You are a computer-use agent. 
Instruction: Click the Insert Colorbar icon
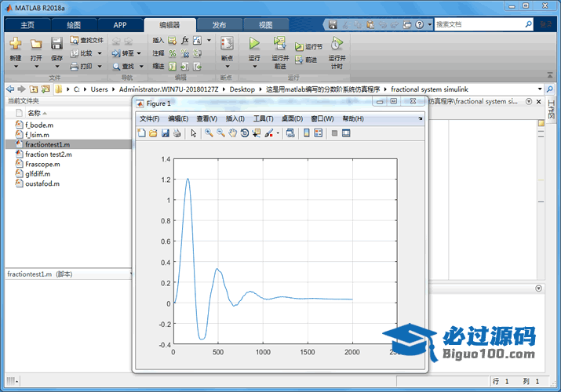tap(307, 133)
